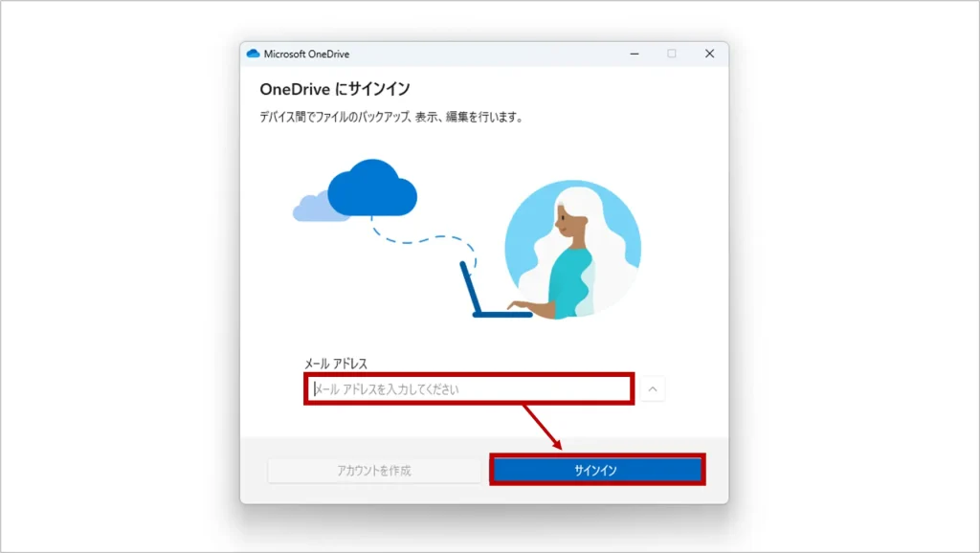The width and height of the screenshot is (980, 553).
Task: Click the OneDrive cloud icon in title bar
Action: [254, 55]
